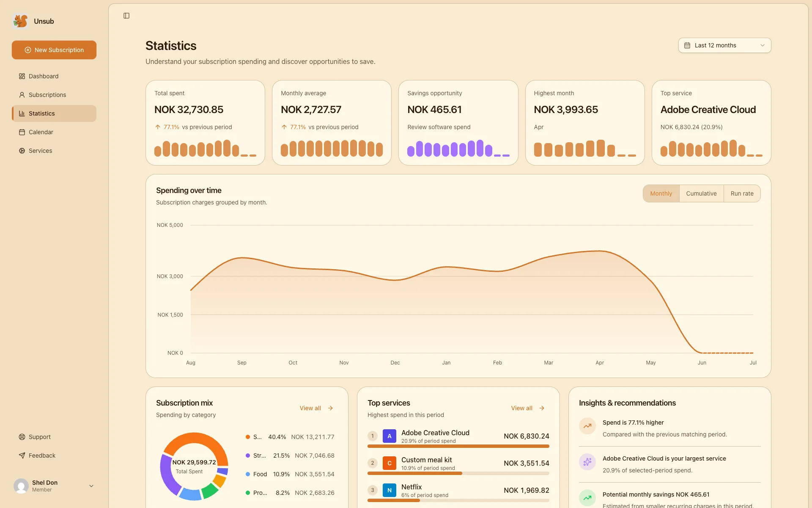The height and width of the screenshot is (508, 812).
Task: Open the Feedback link
Action: 54,456
